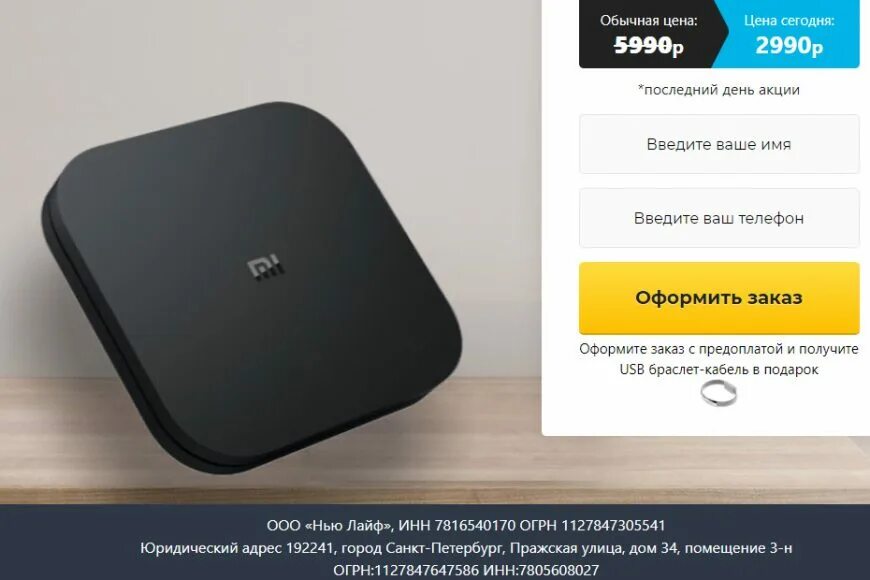
Task: Click the 'Юридический адрес' legal address line
Action: coord(466,548)
